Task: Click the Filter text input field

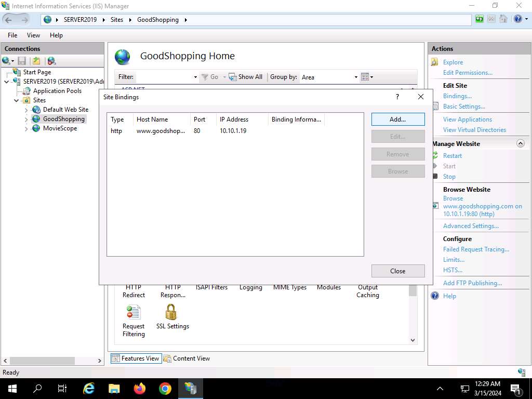Action: pyautogui.click(x=164, y=77)
